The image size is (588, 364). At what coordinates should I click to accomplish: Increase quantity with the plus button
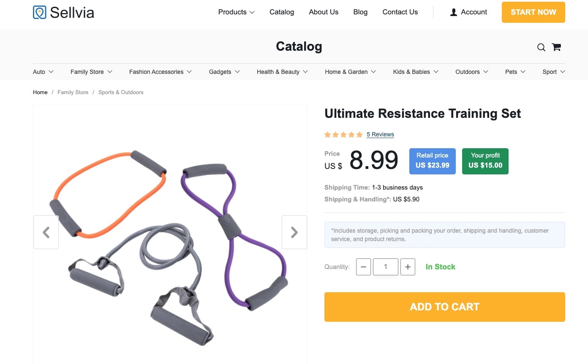(x=408, y=267)
